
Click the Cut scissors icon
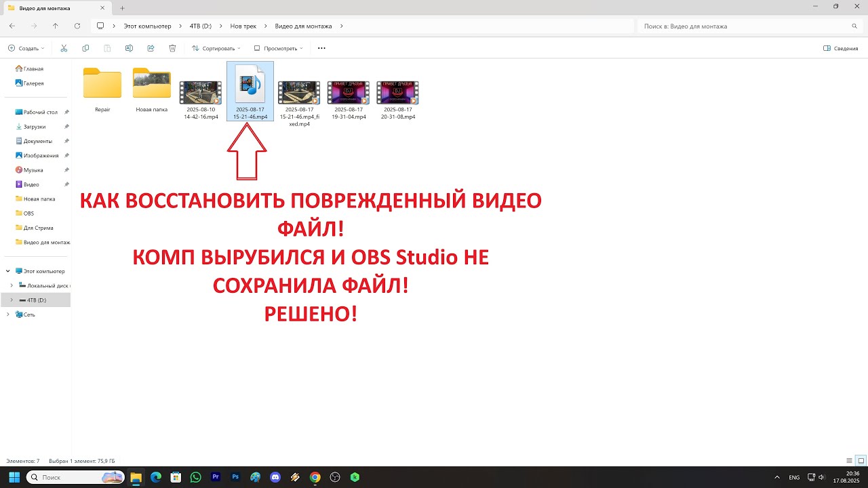(x=64, y=48)
